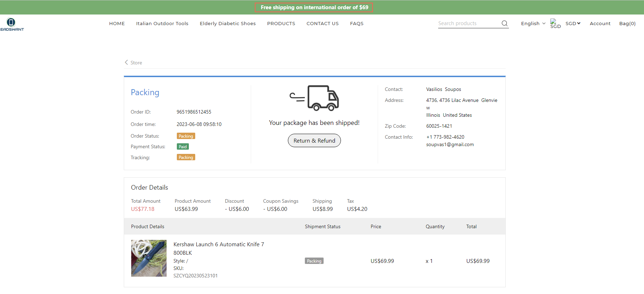Click the delivery truck icon
644x294 pixels.
[314, 98]
